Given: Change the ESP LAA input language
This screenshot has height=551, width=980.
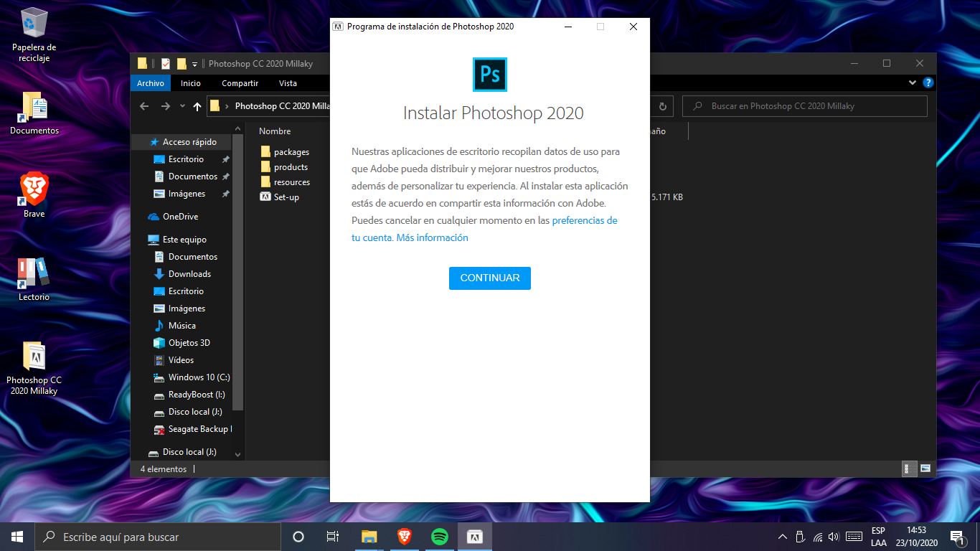Looking at the screenshot, I should point(878,537).
